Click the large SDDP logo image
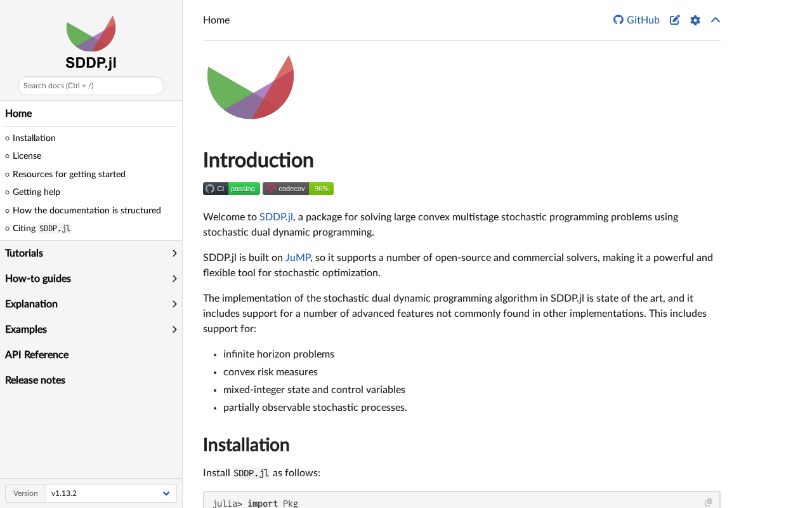Image resolution: width=812 pixels, height=508 pixels. click(x=251, y=87)
